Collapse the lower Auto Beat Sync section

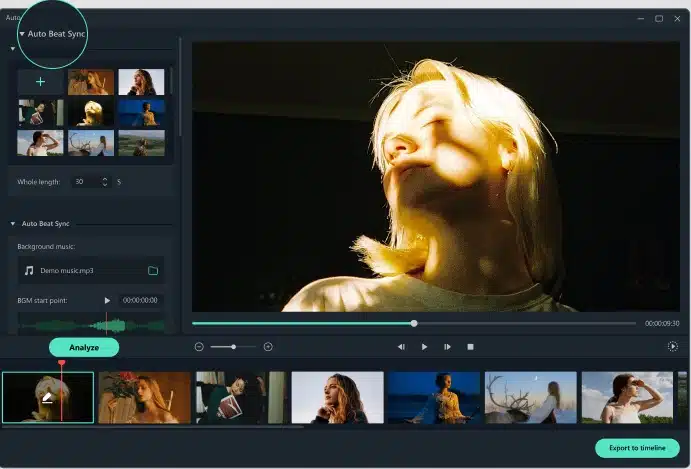coord(13,223)
